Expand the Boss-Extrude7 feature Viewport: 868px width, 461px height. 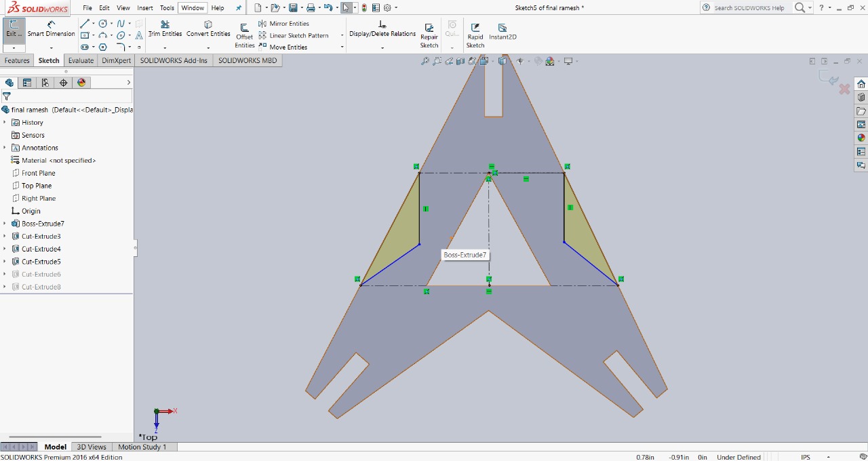(x=5, y=224)
